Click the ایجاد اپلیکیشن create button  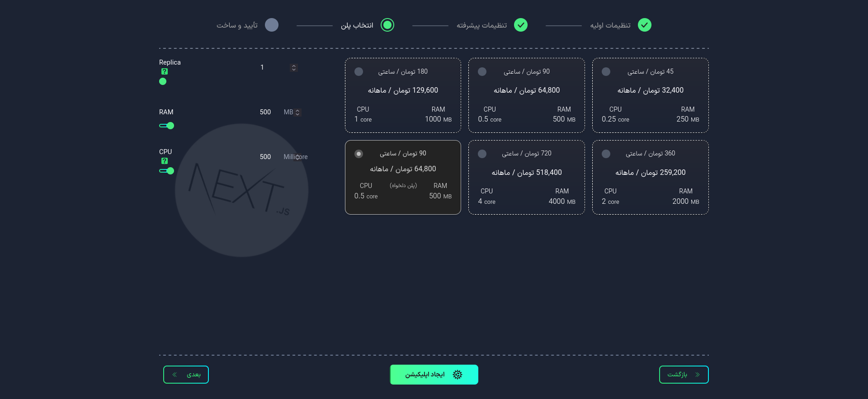click(434, 375)
